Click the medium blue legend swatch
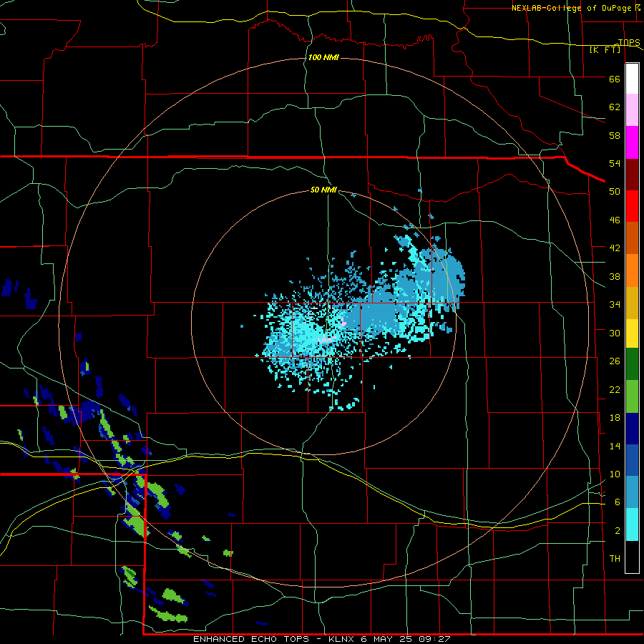Screen dimensions: 644x644 (632, 460)
